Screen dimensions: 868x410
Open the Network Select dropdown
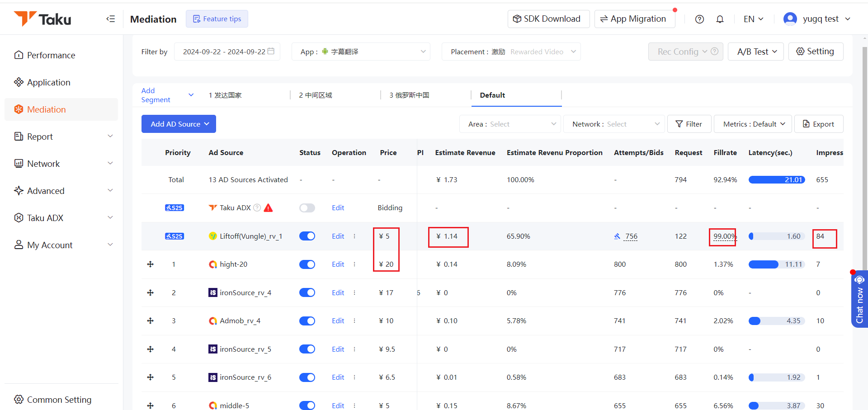(x=614, y=124)
